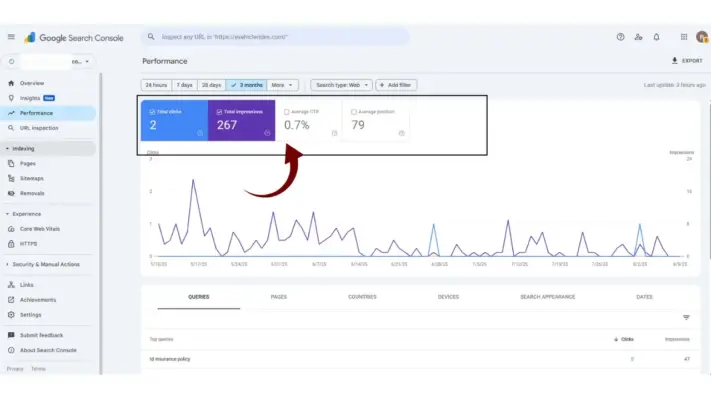
Task: Open the property selector dropdown
Action: click(x=49, y=61)
